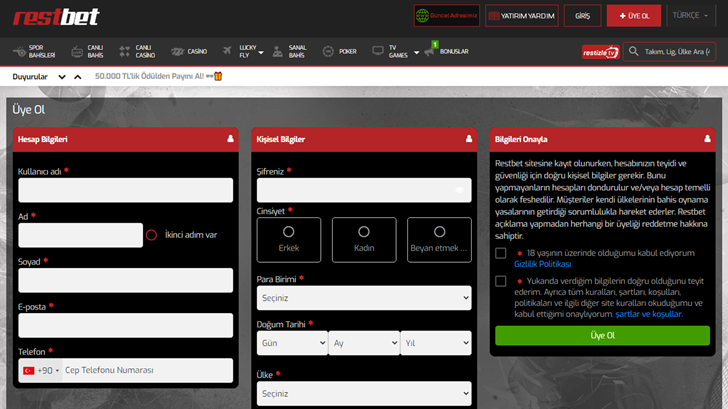Open the +90 country code selector
Viewport: 728px width, 409px height.
[40, 370]
